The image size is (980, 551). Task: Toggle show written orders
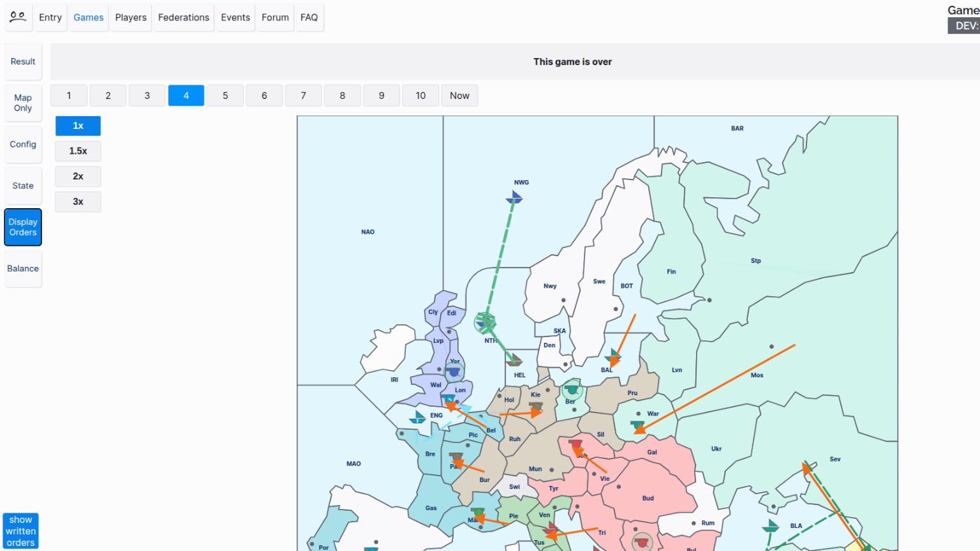pyautogui.click(x=20, y=531)
